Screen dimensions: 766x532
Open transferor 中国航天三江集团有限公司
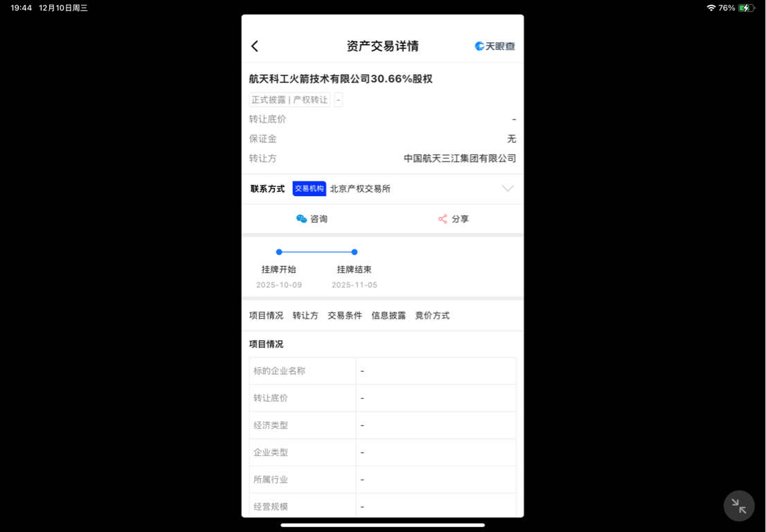tap(460, 158)
